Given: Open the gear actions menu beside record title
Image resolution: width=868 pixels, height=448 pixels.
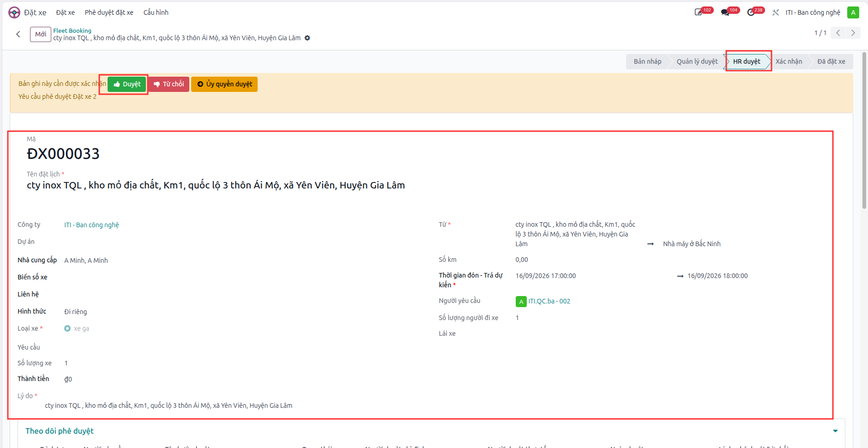Looking at the screenshot, I should point(307,38).
